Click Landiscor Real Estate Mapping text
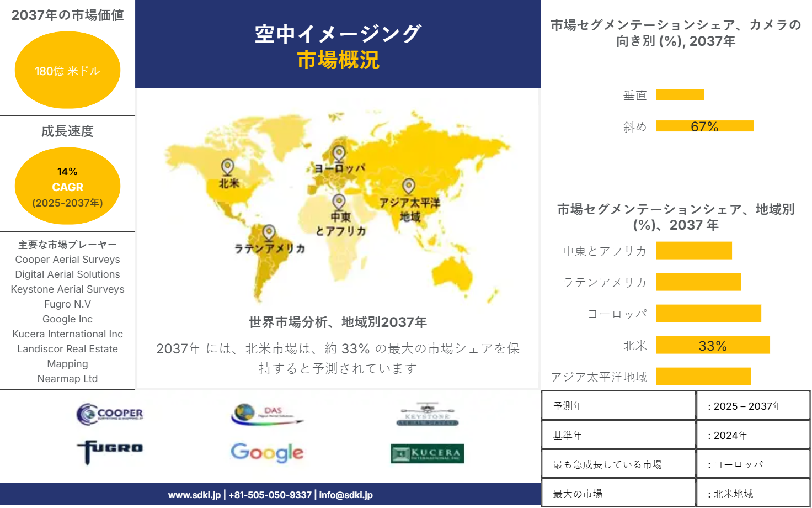Screen dimensions: 812x508 pyautogui.click(x=67, y=356)
